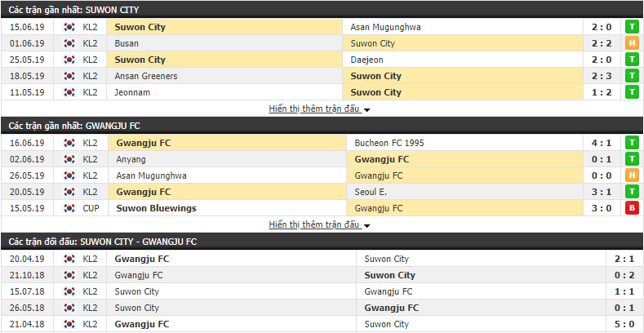Viewport: 644px width, 333px height.
Task: Click the Korea flag on 20.04.19 head-to-head row
Action: (69, 259)
